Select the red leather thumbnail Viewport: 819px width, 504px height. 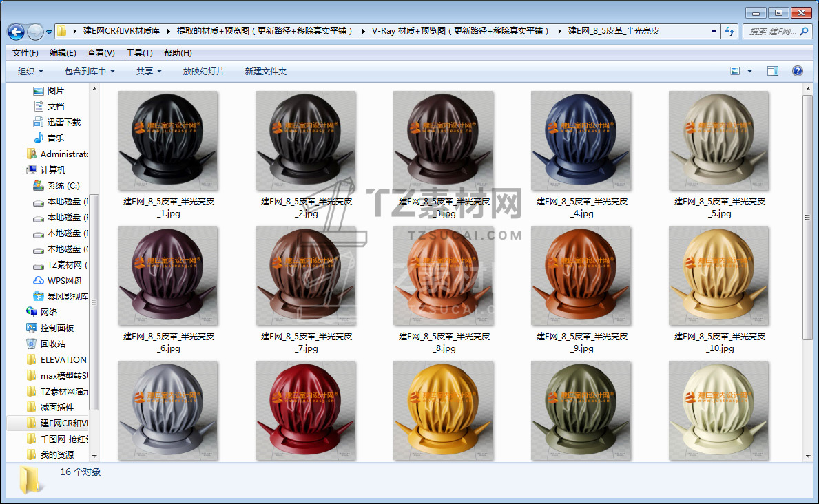point(306,410)
